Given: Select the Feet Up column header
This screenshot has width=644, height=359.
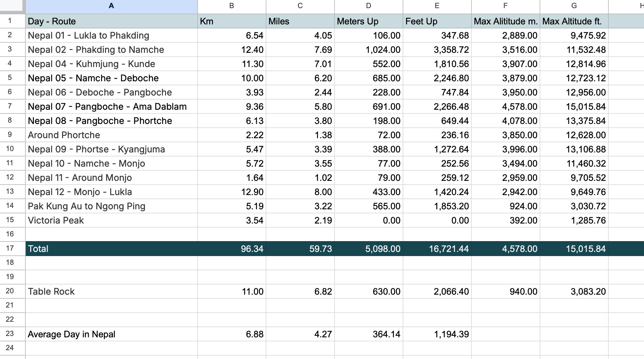Looking at the screenshot, I should pos(437,6).
